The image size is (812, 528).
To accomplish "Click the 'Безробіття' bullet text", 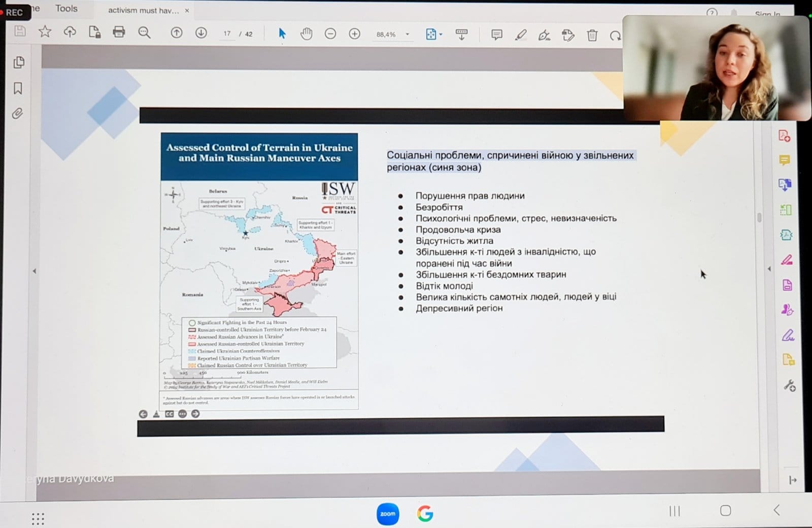I will pos(439,207).
